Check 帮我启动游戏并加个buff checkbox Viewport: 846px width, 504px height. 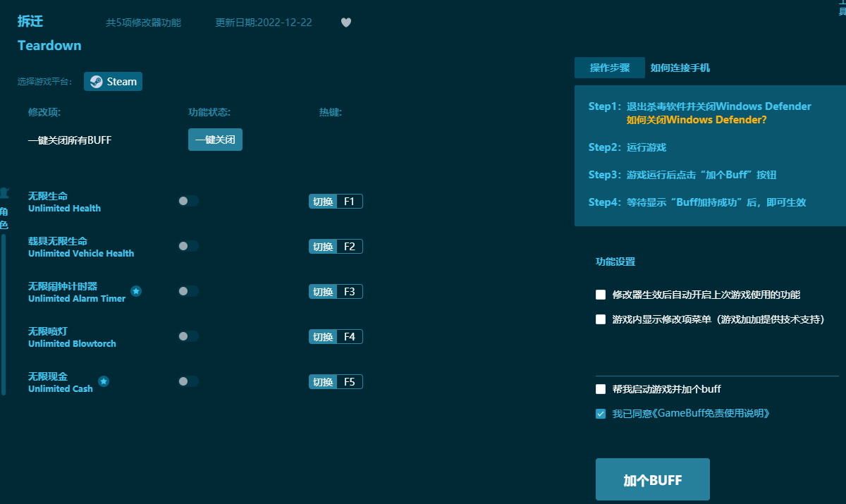click(x=601, y=389)
